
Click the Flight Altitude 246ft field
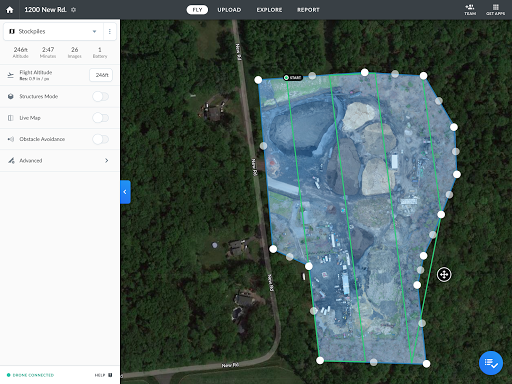(x=101, y=75)
